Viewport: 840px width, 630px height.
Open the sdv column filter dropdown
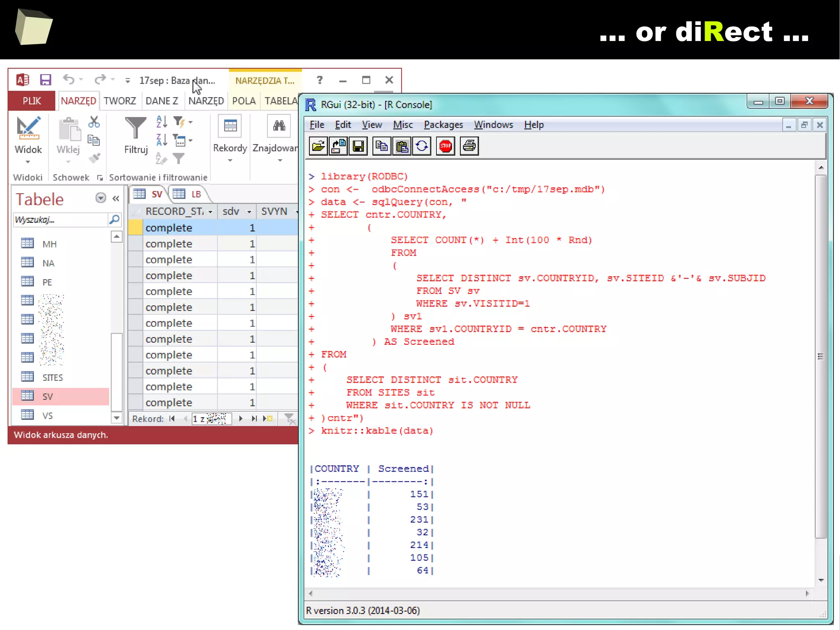tap(249, 212)
